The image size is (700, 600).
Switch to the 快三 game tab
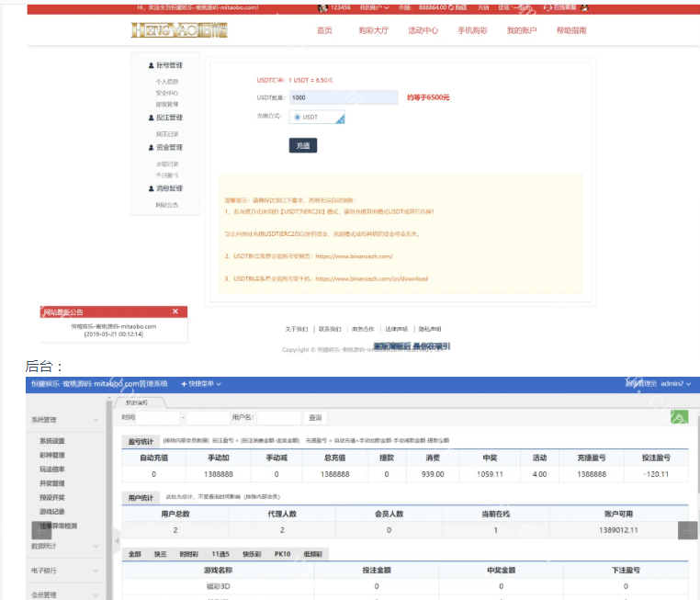(161, 554)
